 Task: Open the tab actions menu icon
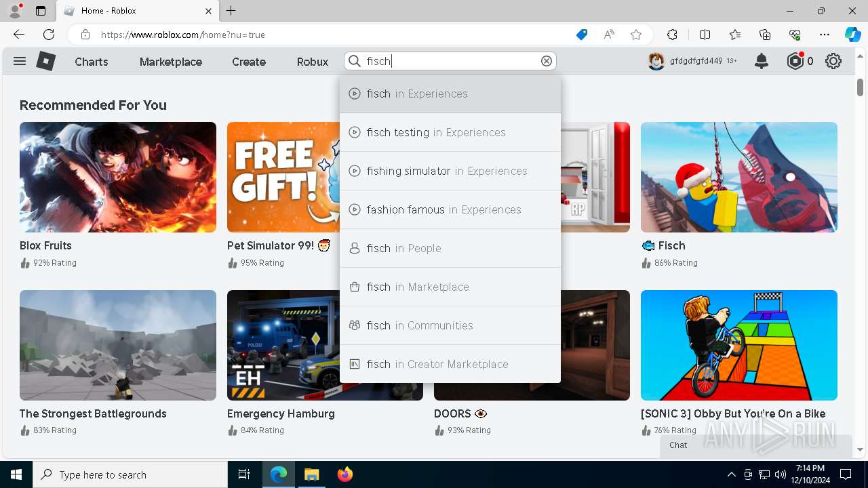tap(41, 11)
